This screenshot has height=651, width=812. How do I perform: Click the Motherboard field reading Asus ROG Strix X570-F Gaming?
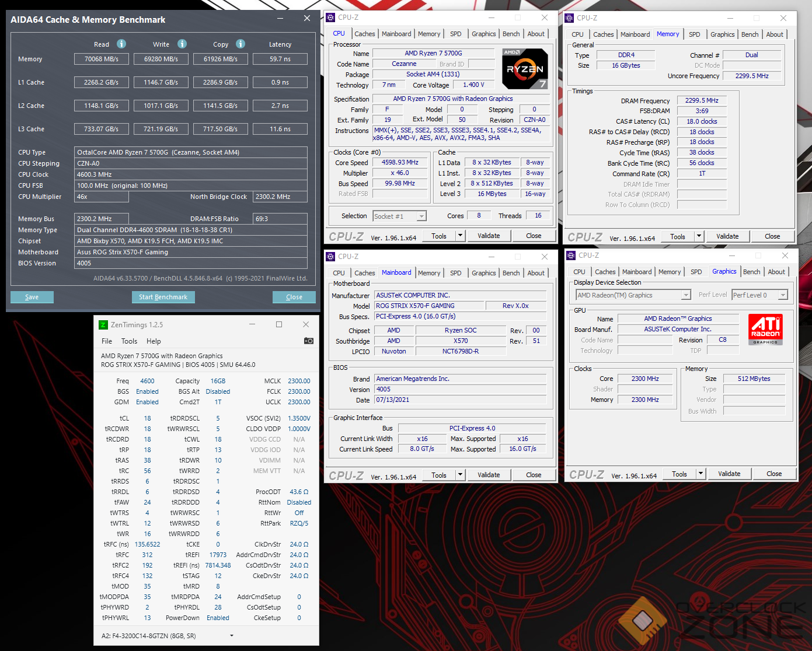coord(191,252)
